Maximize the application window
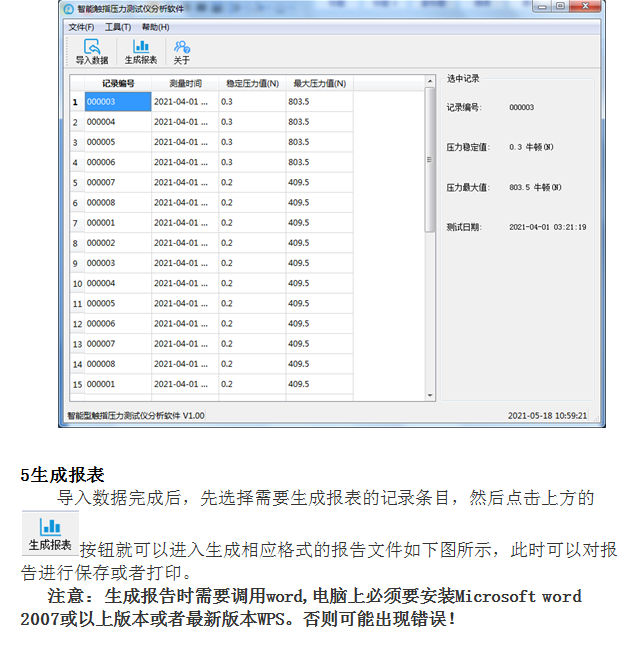 click(560, 6)
